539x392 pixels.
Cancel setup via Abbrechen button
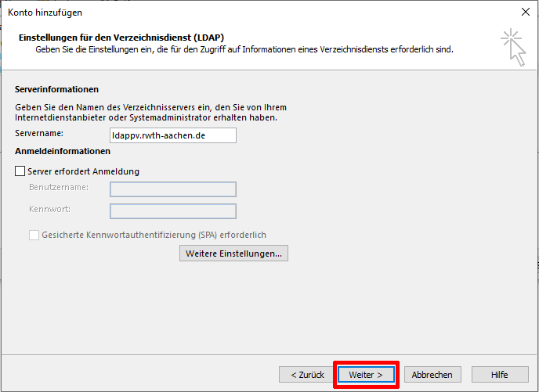tap(432, 375)
